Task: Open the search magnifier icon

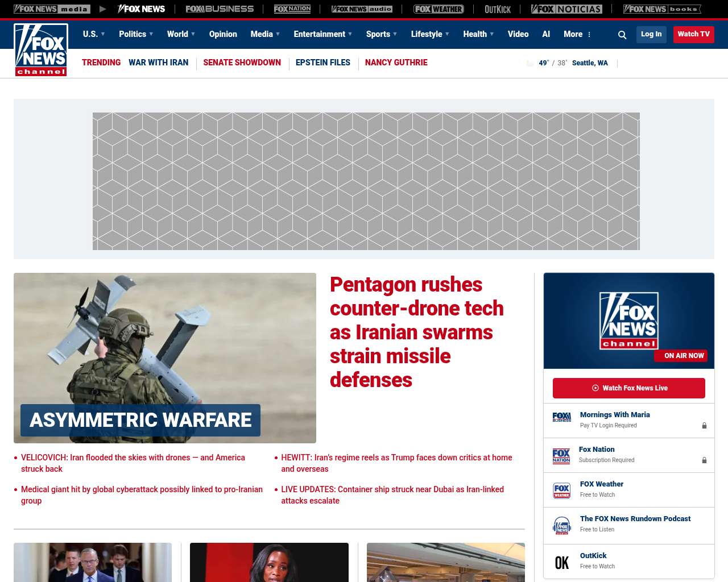Action: (622, 35)
